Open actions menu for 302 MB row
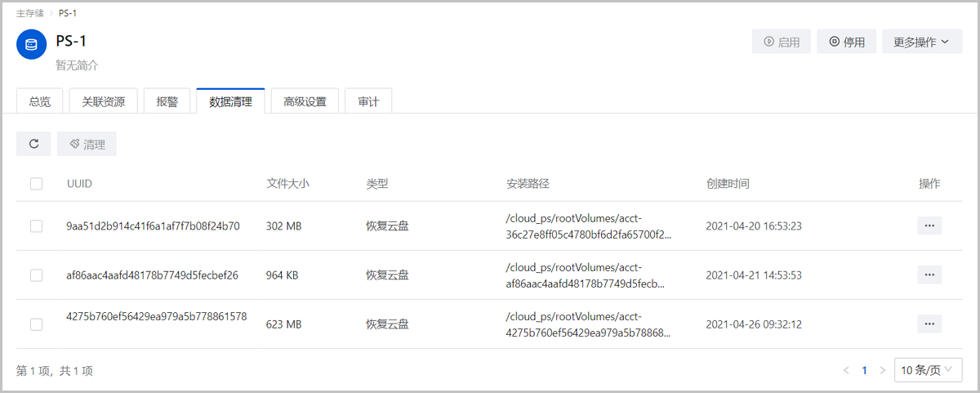 [x=929, y=226]
